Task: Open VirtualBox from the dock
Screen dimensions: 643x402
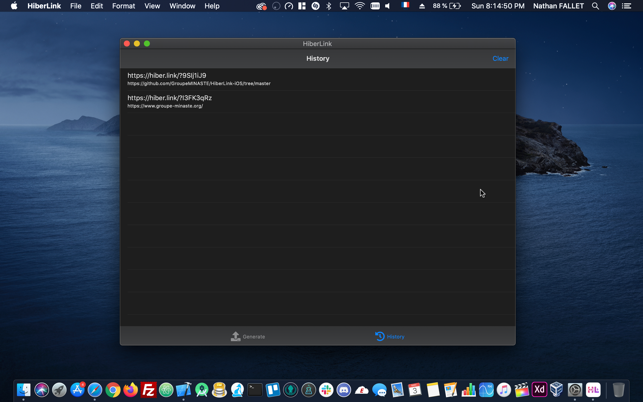Action: pyautogui.click(x=557, y=389)
